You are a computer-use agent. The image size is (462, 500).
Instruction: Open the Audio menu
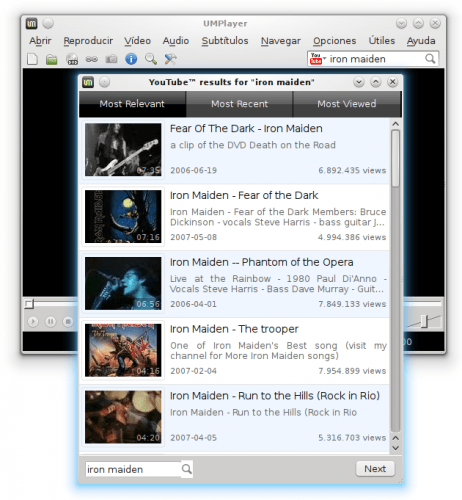[176, 41]
